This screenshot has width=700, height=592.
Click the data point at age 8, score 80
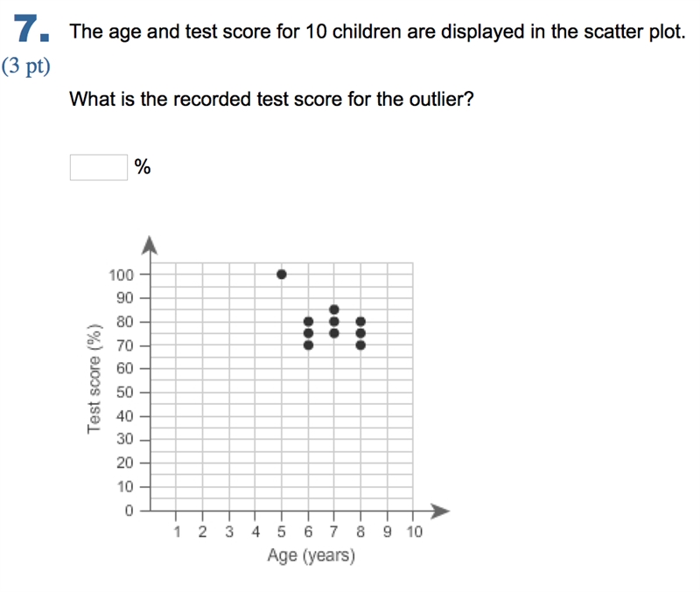point(360,322)
